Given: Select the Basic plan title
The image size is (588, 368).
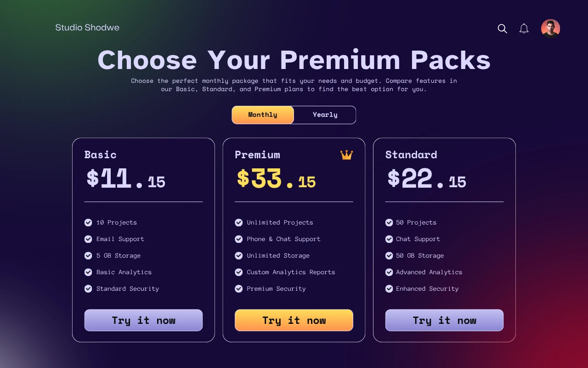Looking at the screenshot, I should [x=101, y=155].
